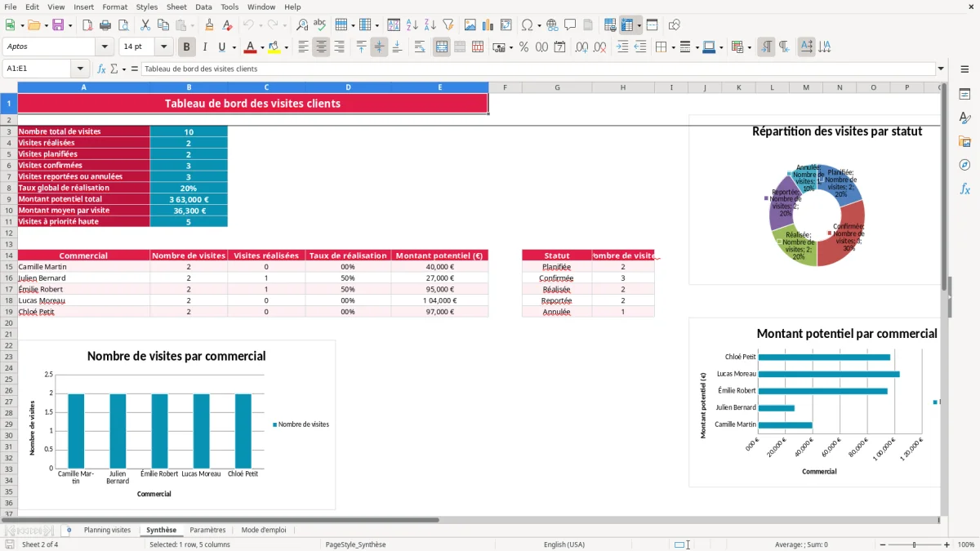Toggle the AutoFilter funnel icon
The width and height of the screenshot is (980, 551).
click(448, 25)
